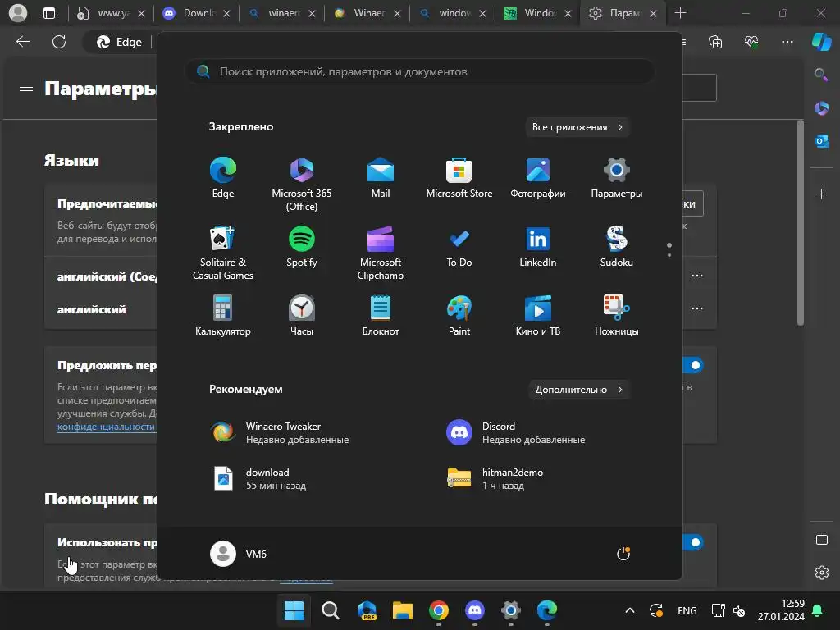This screenshot has width=840, height=630.
Task: Open options for английский (Соединенные) language row
Action: (x=697, y=276)
